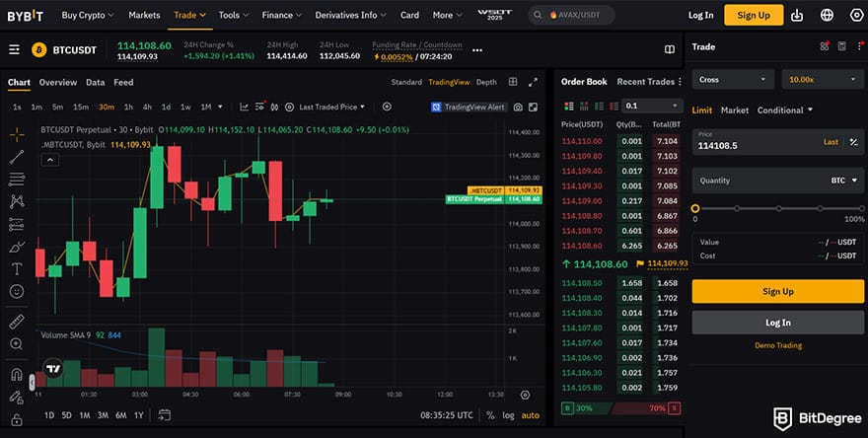Open the Demo Trading link
The image size is (868, 438).
pos(778,345)
